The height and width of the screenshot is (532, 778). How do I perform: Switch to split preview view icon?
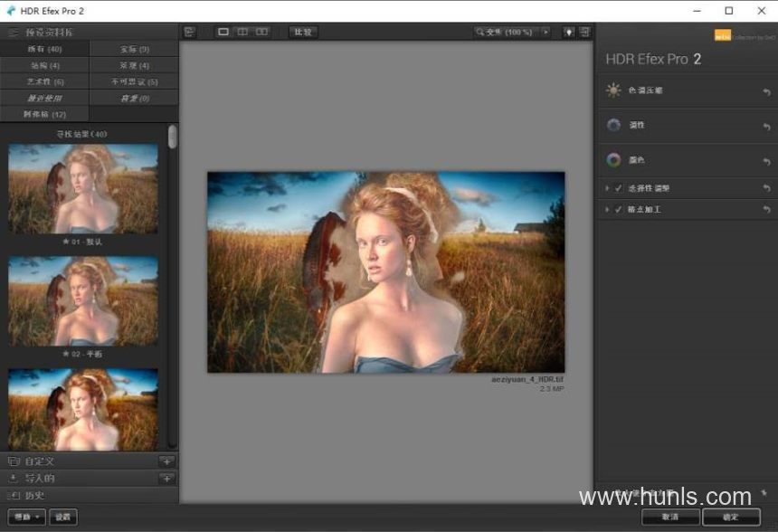(x=242, y=32)
